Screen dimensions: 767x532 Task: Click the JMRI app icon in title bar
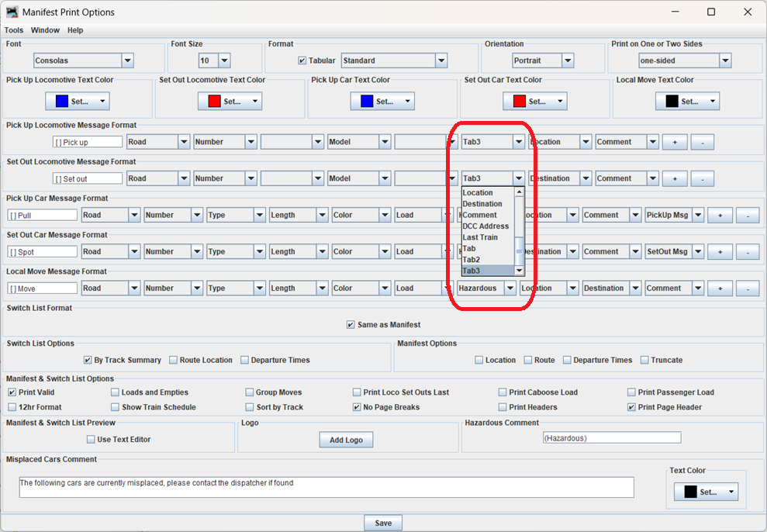pos(12,12)
